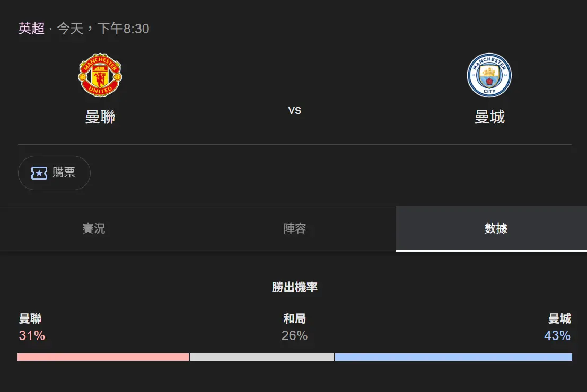Click the 曼聯 team name under crest
This screenshot has width=587, height=392.
pyautogui.click(x=100, y=117)
